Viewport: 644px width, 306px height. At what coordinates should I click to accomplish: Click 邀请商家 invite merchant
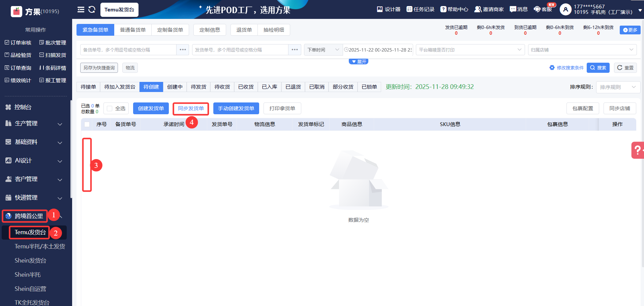tap(489, 9)
